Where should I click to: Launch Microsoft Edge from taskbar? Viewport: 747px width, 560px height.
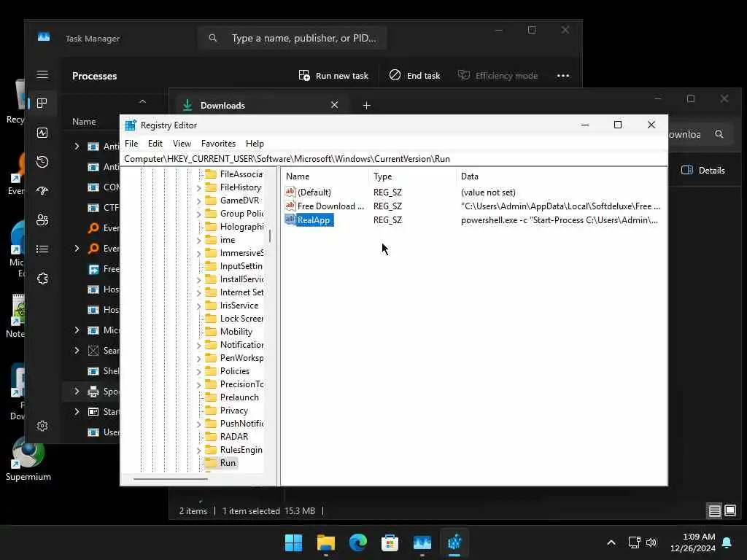[357, 542]
